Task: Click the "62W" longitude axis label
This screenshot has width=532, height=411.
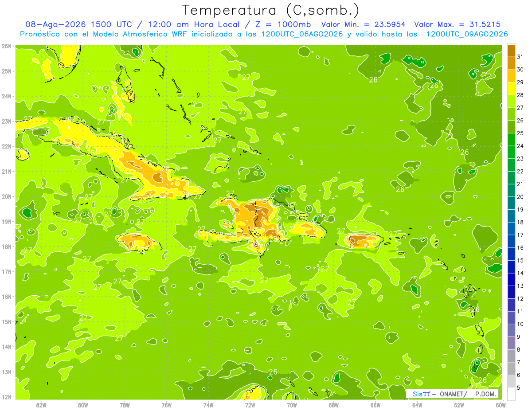Action: [x=459, y=405]
